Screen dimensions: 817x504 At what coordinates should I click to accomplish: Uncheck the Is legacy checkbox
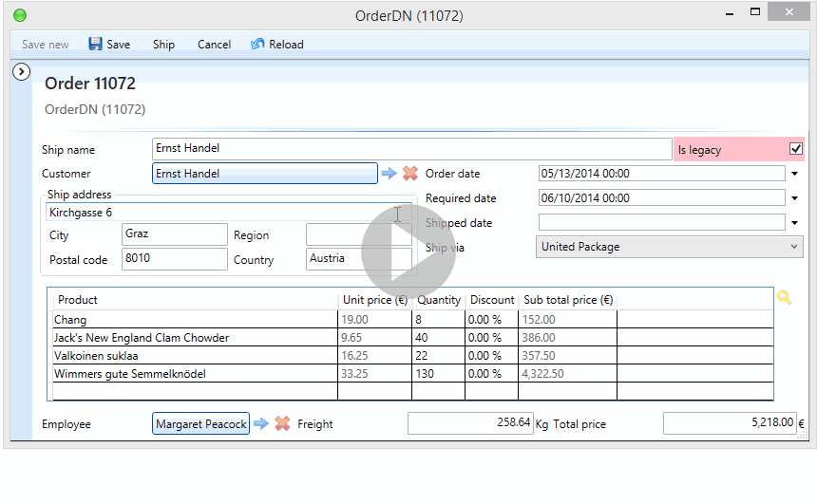pos(796,149)
